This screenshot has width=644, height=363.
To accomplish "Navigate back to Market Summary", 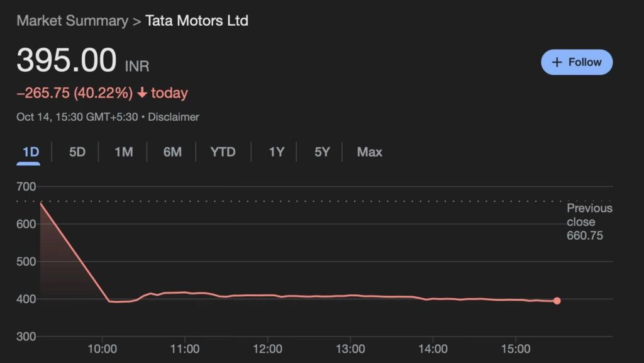I will (x=71, y=21).
